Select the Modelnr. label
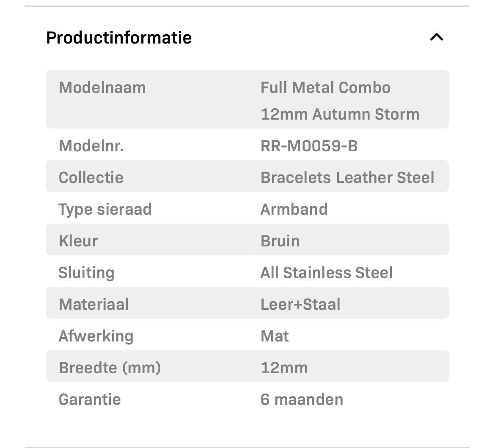This screenshot has width=495, height=448. pyautogui.click(x=91, y=146)
